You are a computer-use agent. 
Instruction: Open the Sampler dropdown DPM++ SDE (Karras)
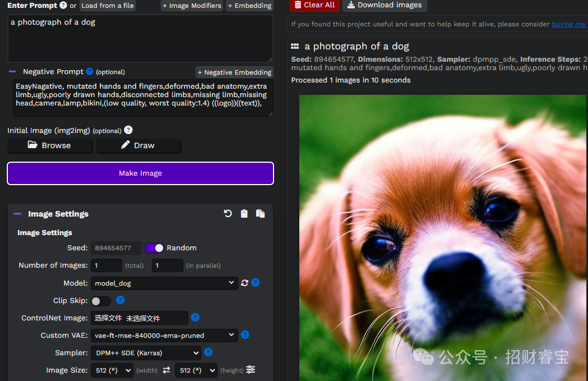tap(146, 353)
